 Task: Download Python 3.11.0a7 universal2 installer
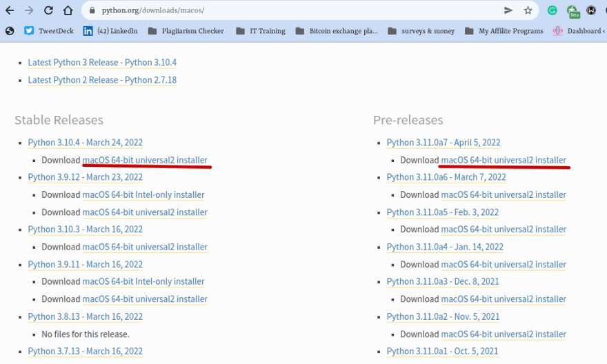click(504, 160)
